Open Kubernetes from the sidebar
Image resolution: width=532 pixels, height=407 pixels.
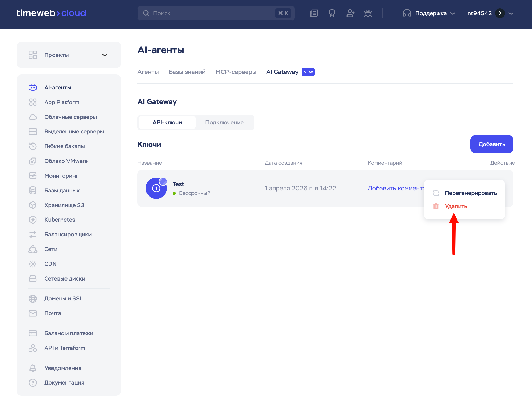click(60, 220)
